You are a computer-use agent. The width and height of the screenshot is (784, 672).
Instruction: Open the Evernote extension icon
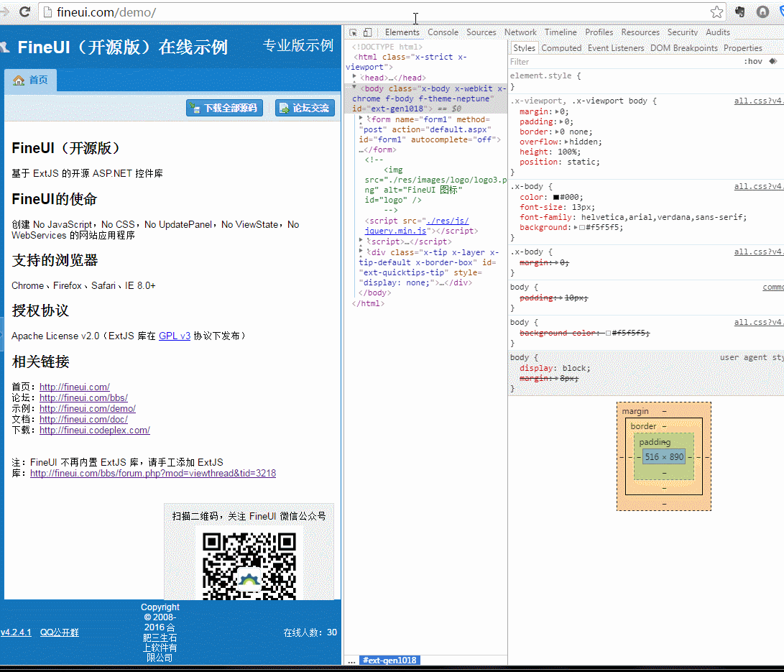click(740, 12)
